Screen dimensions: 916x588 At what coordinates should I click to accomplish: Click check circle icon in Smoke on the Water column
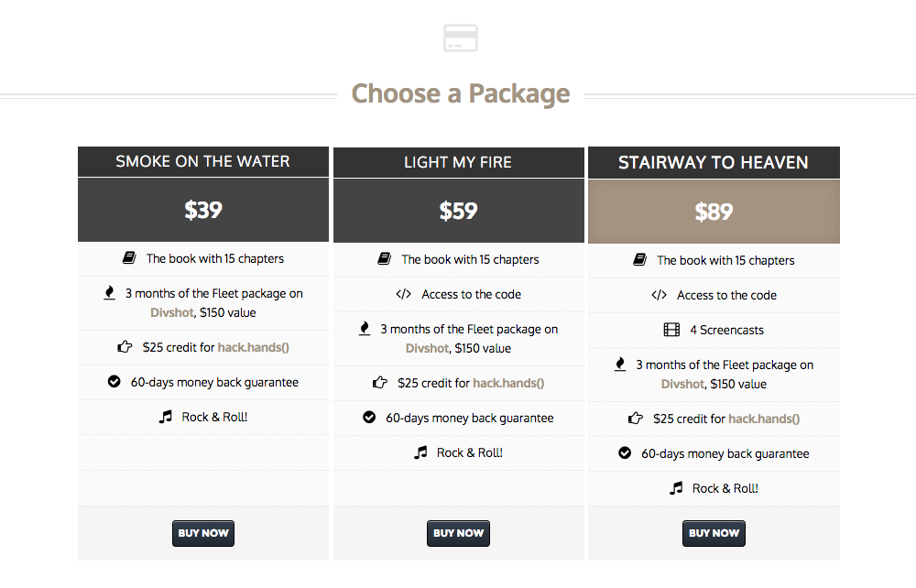(x=114, y=382)
